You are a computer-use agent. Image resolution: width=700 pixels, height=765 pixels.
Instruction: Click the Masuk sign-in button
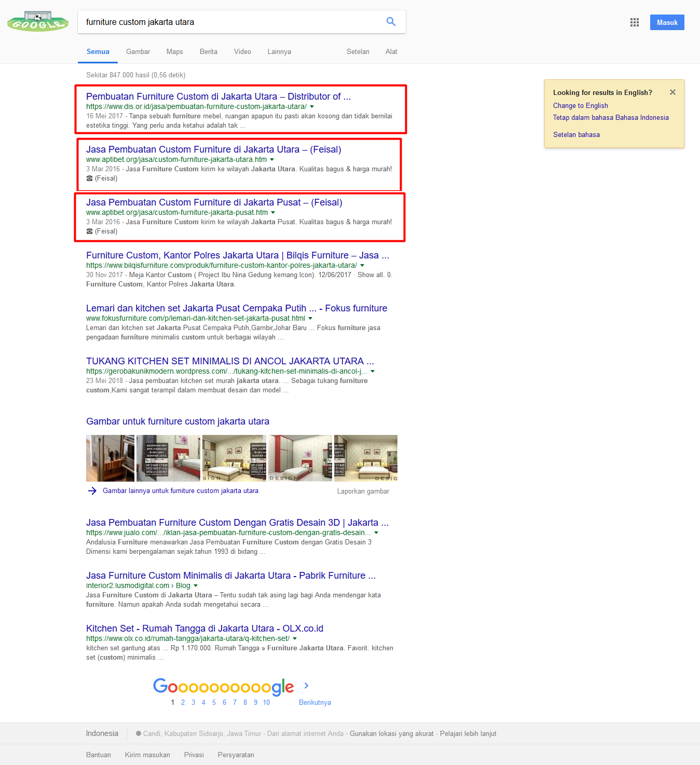pyautogui.click(x=667, y=22)
